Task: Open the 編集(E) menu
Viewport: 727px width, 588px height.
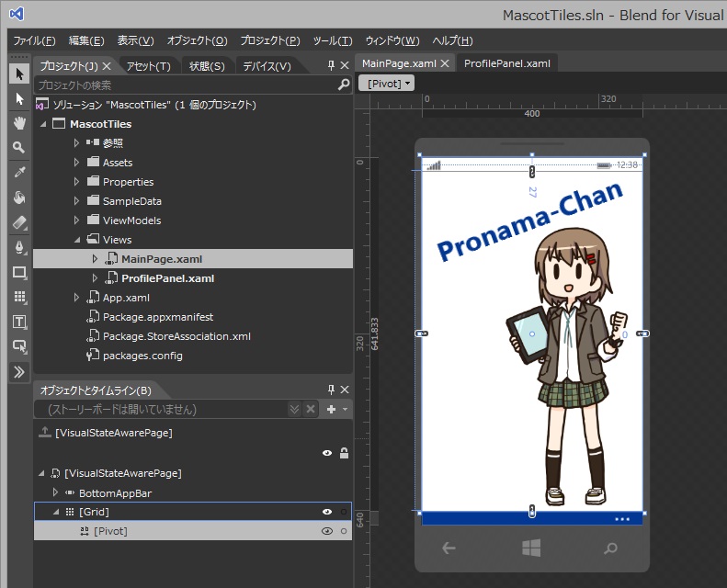Action: point(86,40)
